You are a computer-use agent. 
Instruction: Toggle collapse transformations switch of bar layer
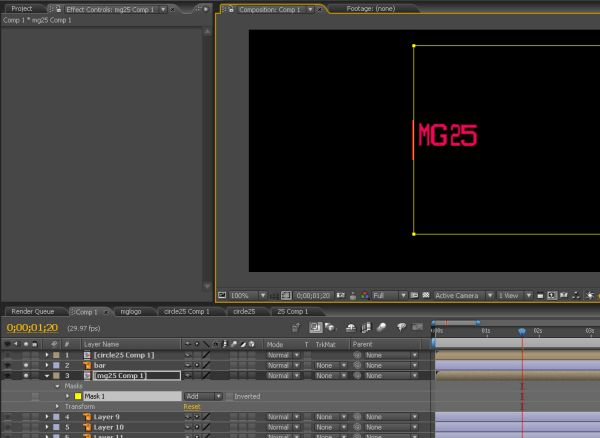pos(197,365)
